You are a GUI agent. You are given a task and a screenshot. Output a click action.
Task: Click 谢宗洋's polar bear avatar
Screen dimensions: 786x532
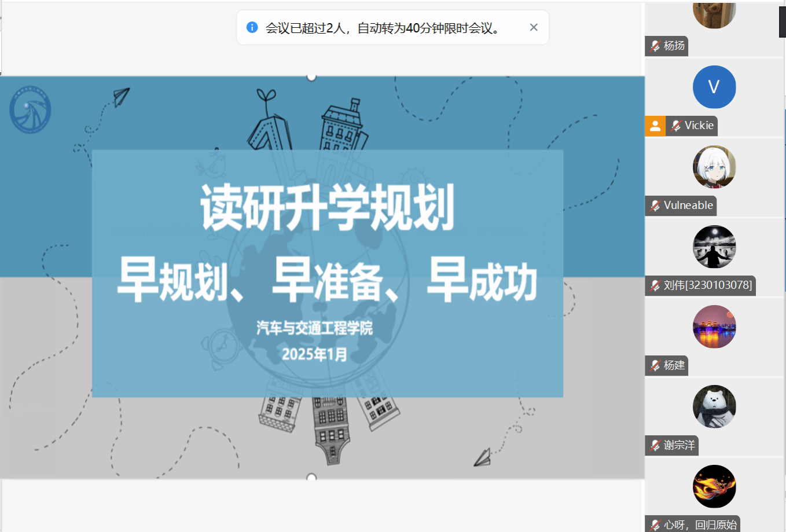point(714,406)
